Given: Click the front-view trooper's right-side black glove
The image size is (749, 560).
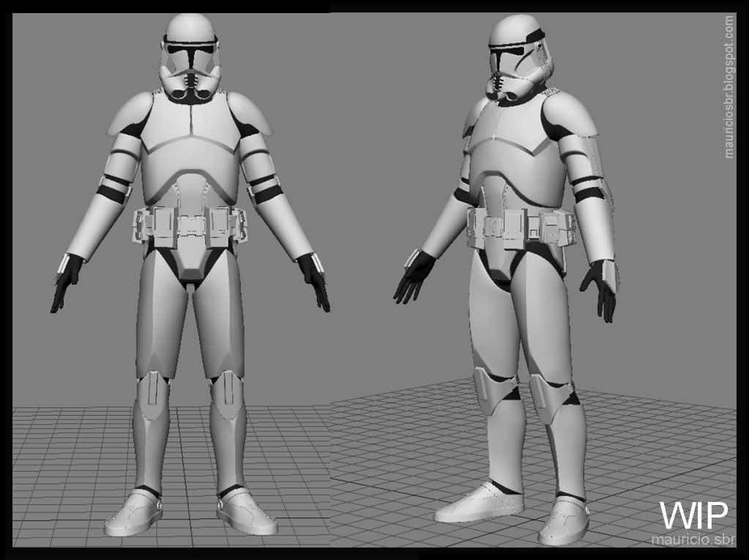Looking at the screenshot, I should pos(315,282).
